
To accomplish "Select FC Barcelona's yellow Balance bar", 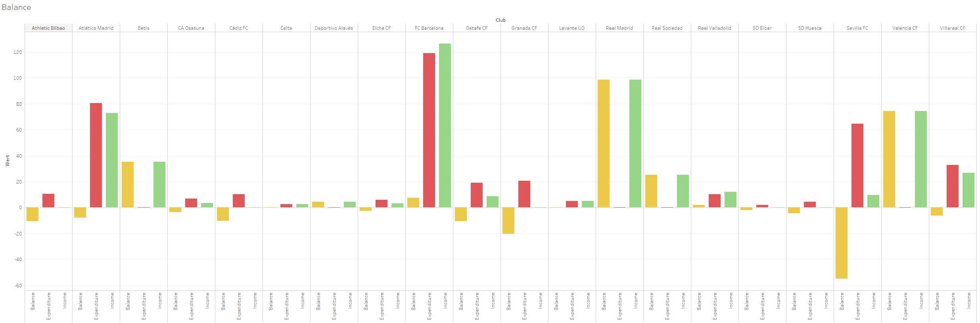I will 413,203.
